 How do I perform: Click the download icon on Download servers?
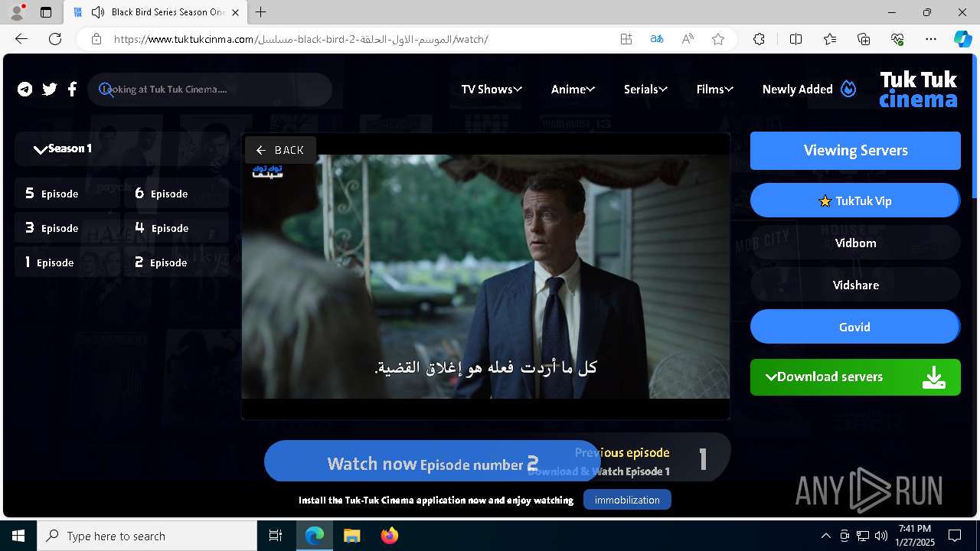pyautogui.click(x=933, y=377)
